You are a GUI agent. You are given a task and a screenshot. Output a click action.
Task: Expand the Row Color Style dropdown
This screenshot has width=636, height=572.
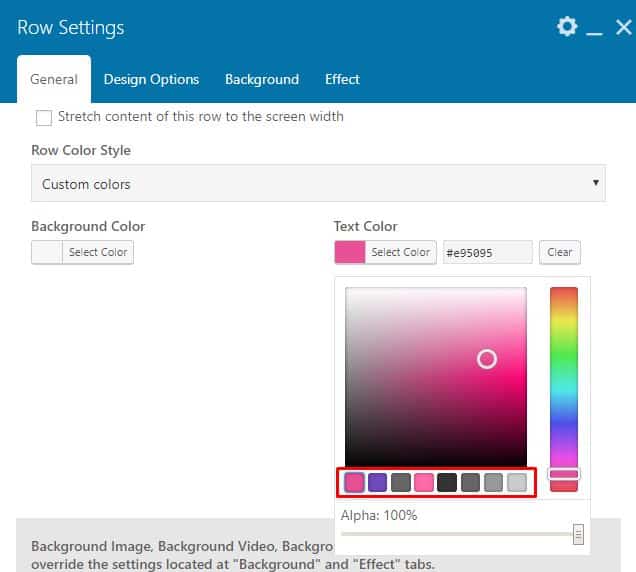pos(318,183)
